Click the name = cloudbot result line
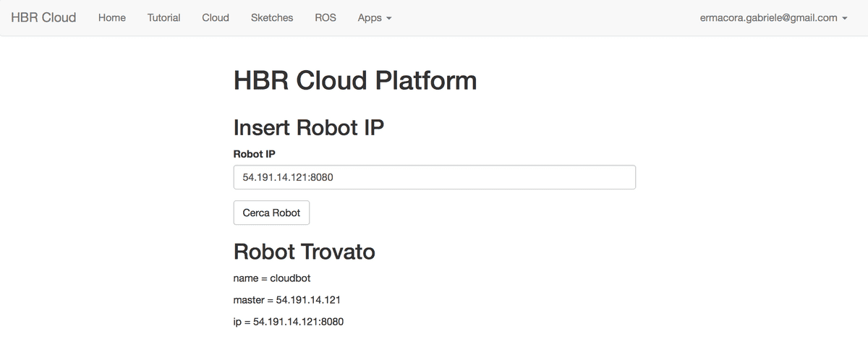Viewport: 868px width, 342px height. (x=272, y=278)
